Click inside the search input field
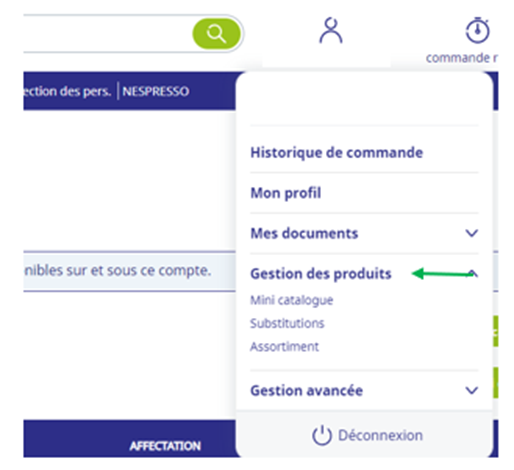 tap(107, 34)
